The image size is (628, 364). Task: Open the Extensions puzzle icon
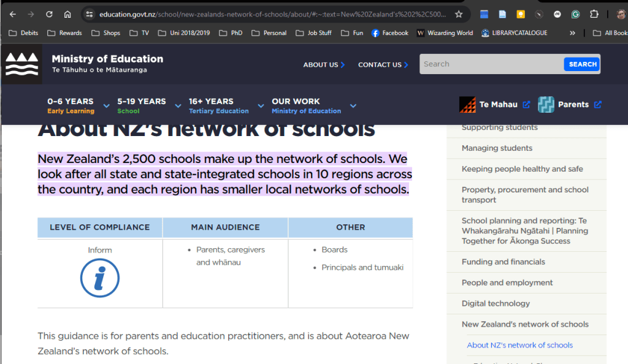tap(594, 14)
